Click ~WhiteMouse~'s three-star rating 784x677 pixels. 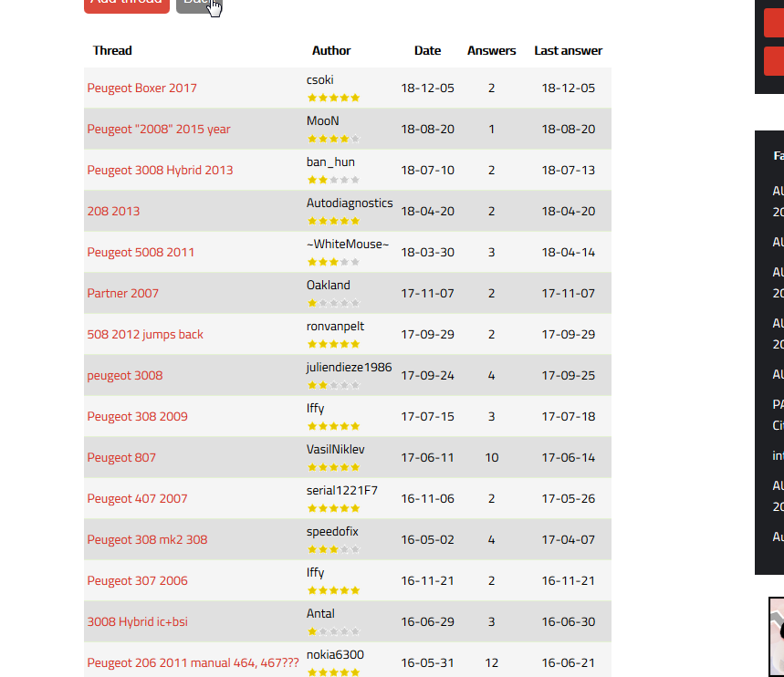(x=333, y=262)
